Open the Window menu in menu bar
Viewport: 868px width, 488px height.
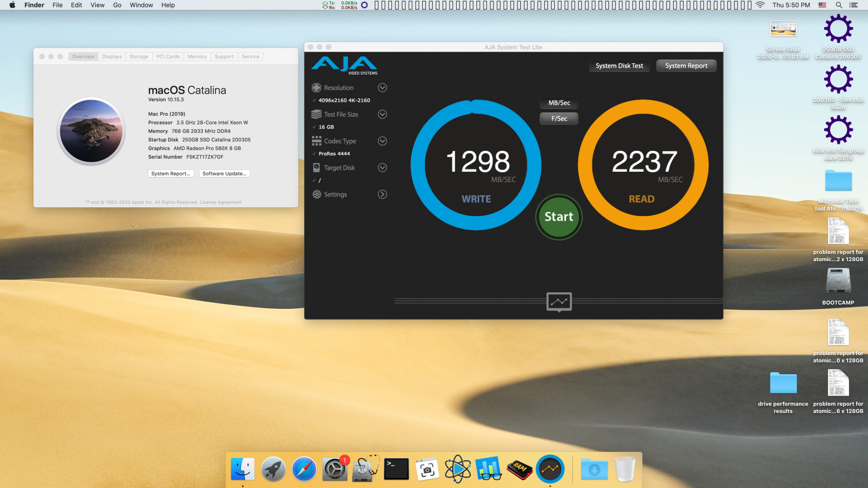pos(141,5)
